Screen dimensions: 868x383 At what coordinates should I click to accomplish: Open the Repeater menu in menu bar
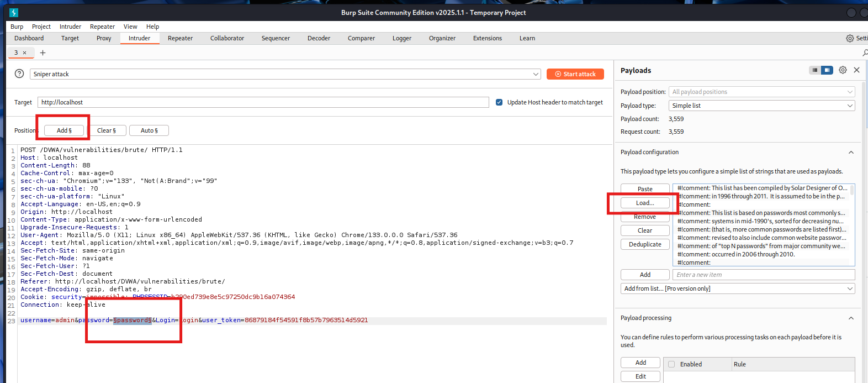point(102,27)
